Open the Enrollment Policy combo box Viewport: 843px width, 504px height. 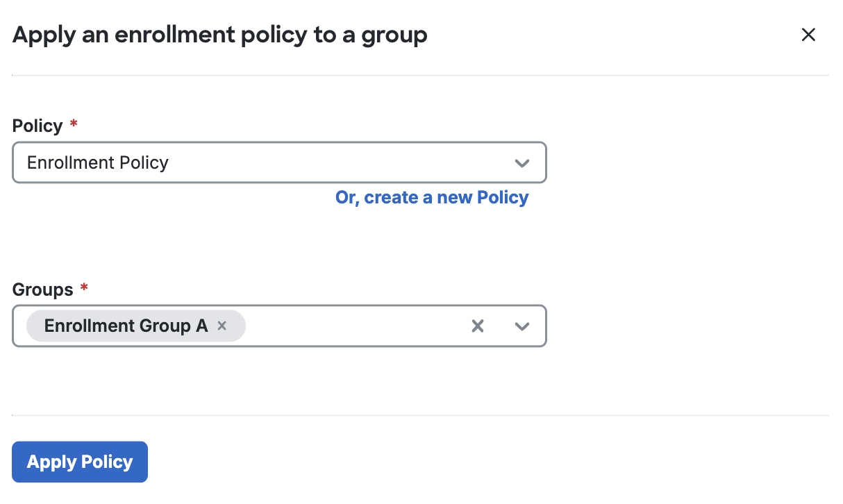click(x=278, y=162)
